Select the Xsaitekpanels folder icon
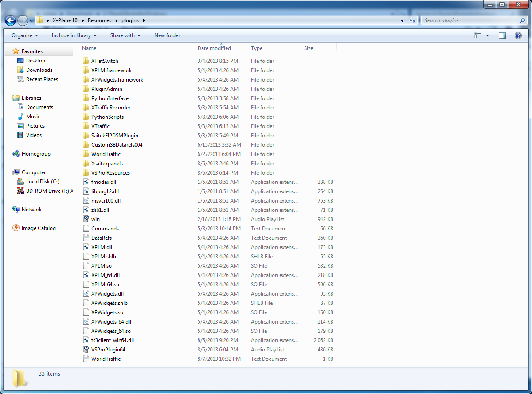The width and height of the screenshot is (532, 394). pyautogui.click(x=86, y=164)
